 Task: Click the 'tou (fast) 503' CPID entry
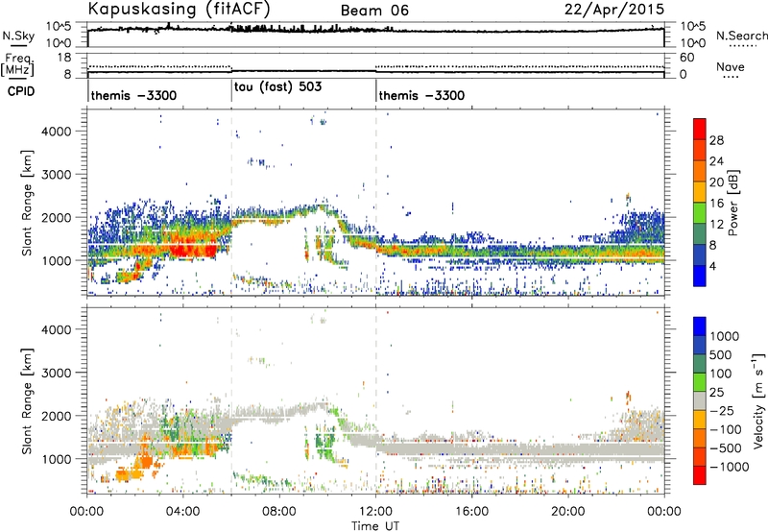277,87
